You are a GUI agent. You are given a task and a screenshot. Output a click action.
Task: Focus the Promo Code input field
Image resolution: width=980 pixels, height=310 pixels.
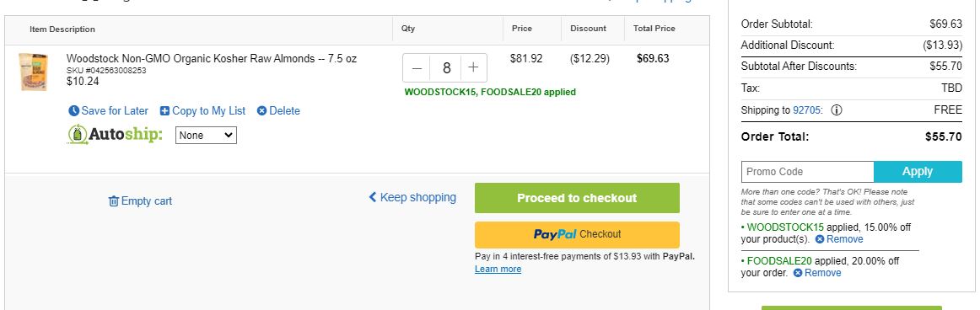point(807,172)
